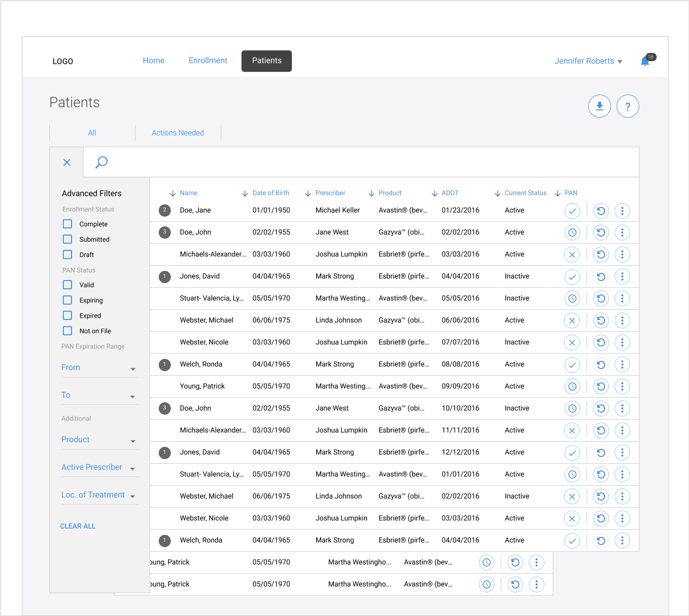Click the search magnifier icon
689x616 pixels.
click(101, 162)
